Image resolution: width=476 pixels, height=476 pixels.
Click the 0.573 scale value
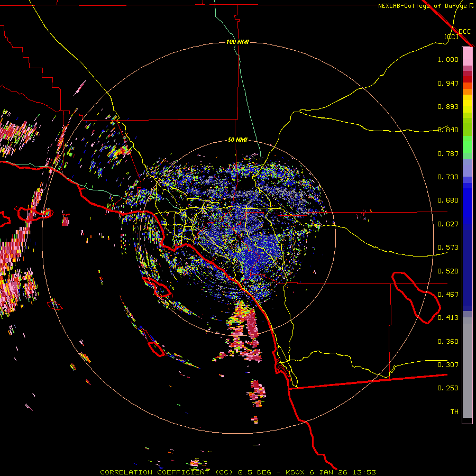[x=448, y=248]
